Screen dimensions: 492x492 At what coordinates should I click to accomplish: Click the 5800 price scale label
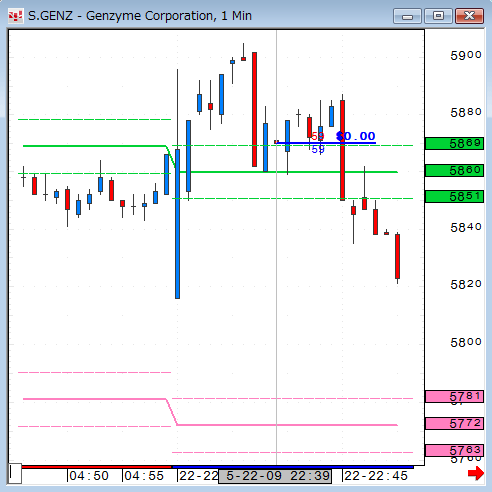pyautogui.click(x=466, y=342)
